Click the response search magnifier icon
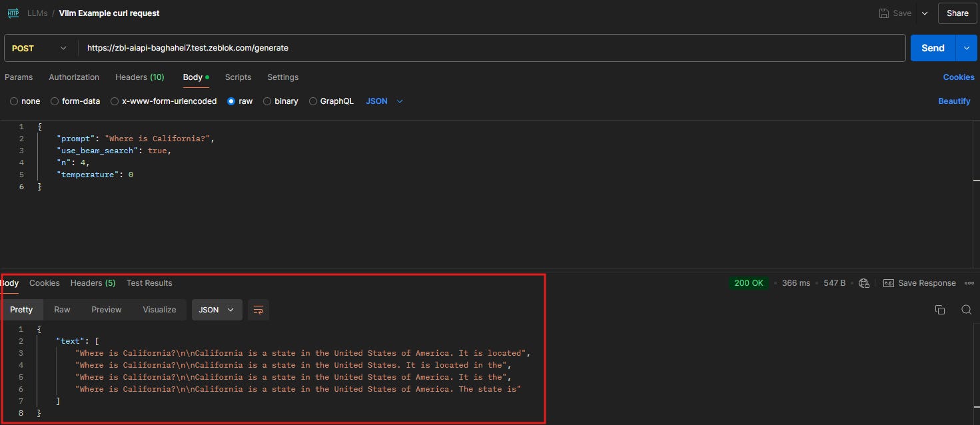The width and height of the screenshot is (980, 425). tap(966, 310)
